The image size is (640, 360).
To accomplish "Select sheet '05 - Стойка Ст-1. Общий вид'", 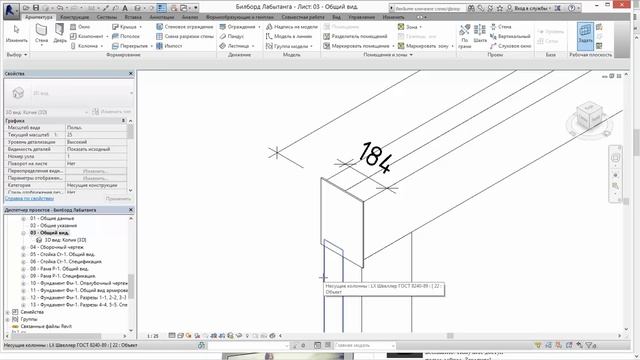I will click(x=62, y=254).
